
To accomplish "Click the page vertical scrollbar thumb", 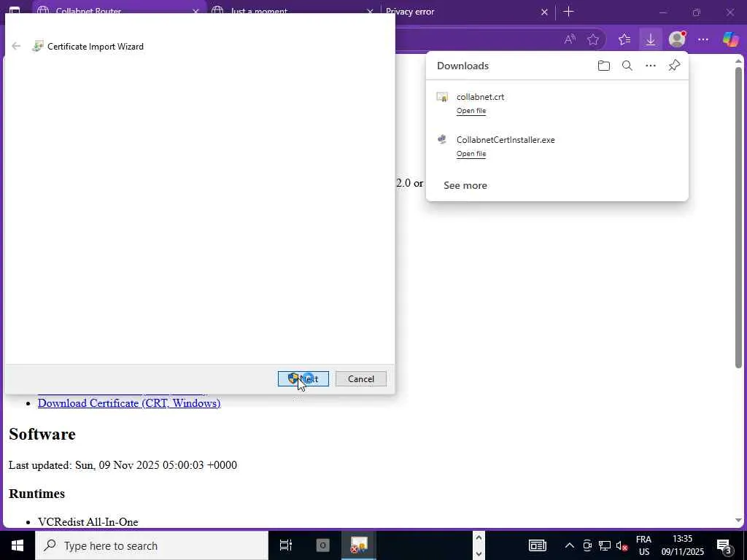I will tap(738, 217).
